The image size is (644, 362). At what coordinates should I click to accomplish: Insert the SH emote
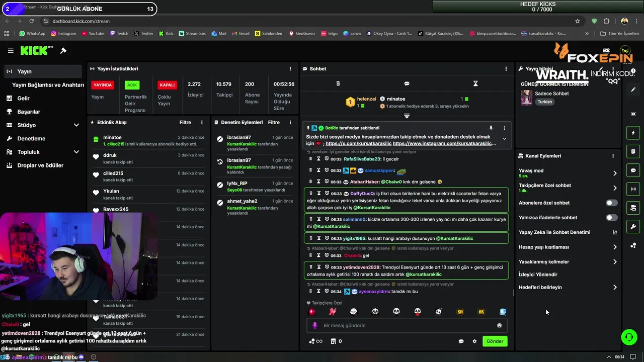pyautogui.click(x=460, y=312)
